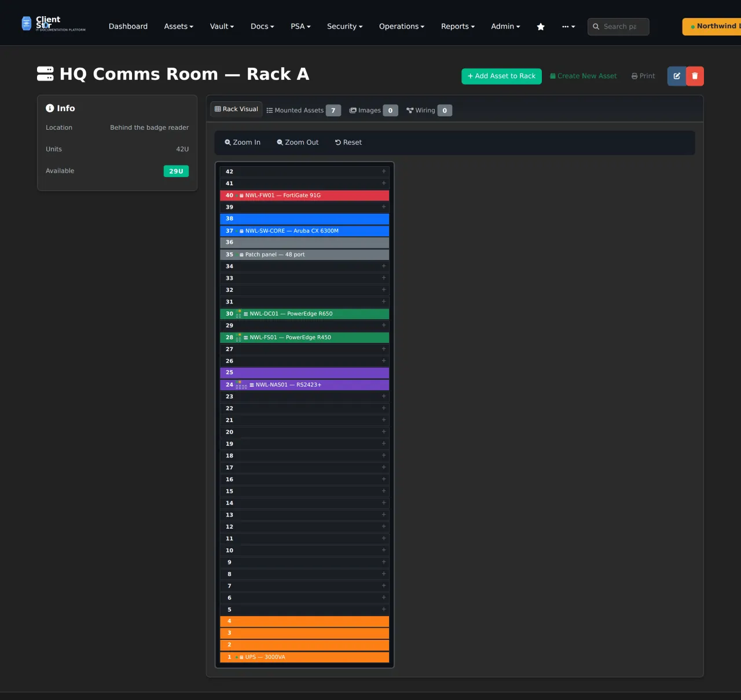Click the Add Asset to Rack button
This screenshot has height=700, width=741.
501,76
